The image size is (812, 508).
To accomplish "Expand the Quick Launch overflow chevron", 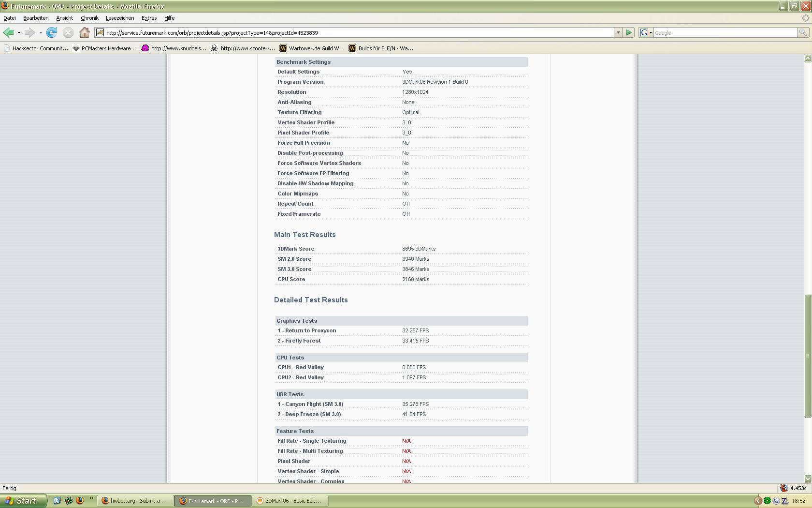I will tap(90, 499).
